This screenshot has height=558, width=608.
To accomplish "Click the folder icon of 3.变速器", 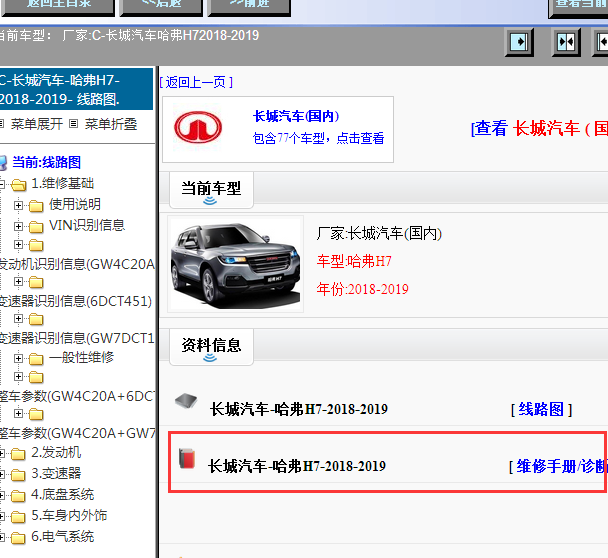I will [x=18, y=475].
